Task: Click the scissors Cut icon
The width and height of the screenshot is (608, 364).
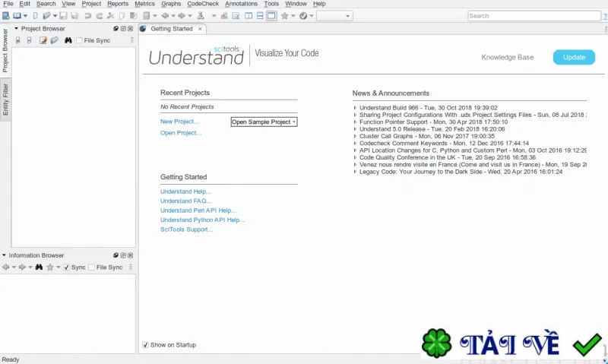Action: click(111, 16)
